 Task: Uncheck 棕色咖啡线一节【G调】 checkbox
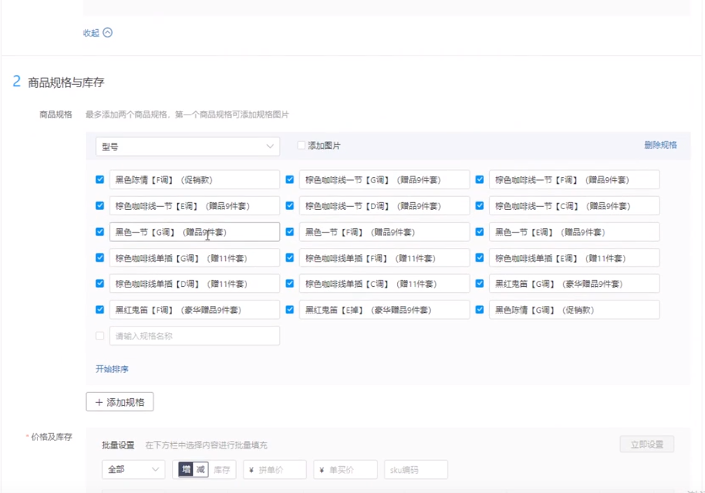pos(290,179)
